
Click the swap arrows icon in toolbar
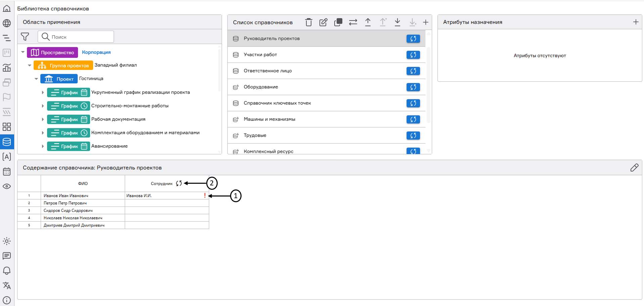click(x=353, y=23)
